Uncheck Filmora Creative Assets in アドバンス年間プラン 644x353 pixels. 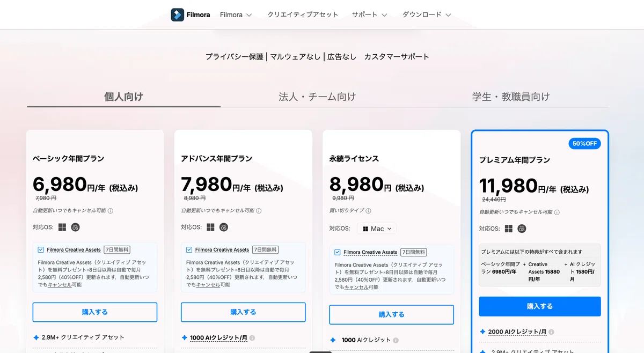[x=189, y=249]
